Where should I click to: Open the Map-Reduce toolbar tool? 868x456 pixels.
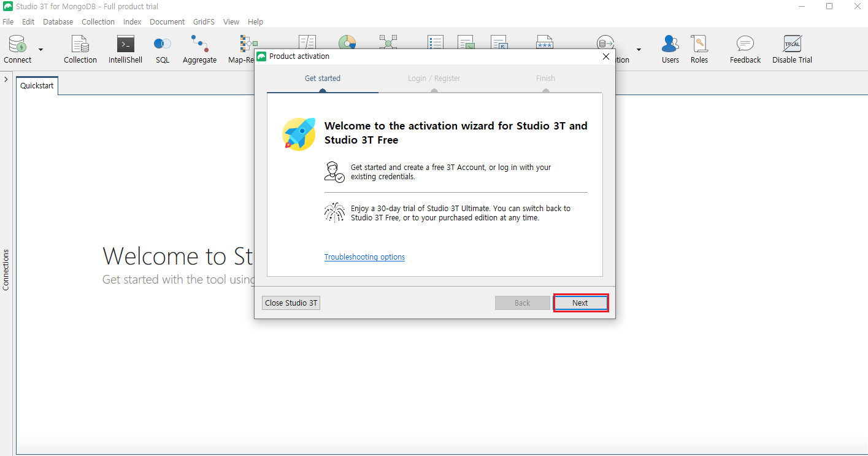pos(242,49)
